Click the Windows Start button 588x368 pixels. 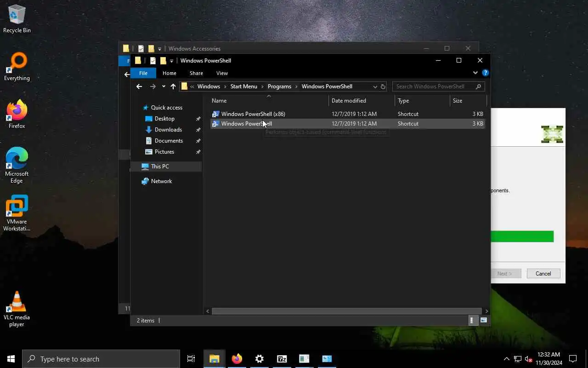(x=11, y=359)
